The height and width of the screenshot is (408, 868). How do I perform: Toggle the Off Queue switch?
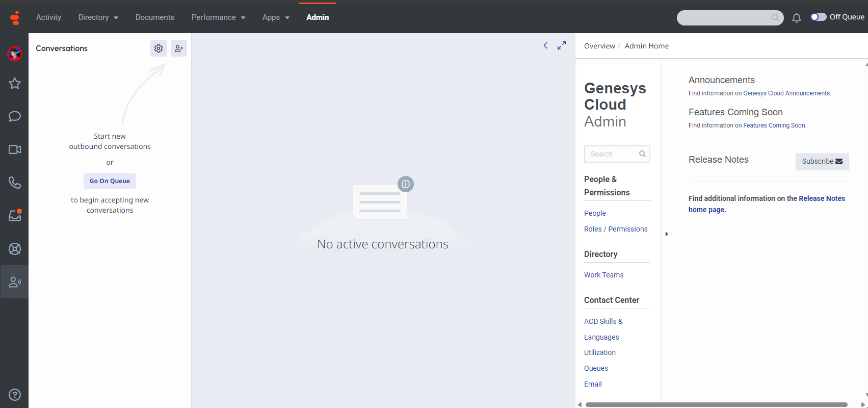point(819,17)
